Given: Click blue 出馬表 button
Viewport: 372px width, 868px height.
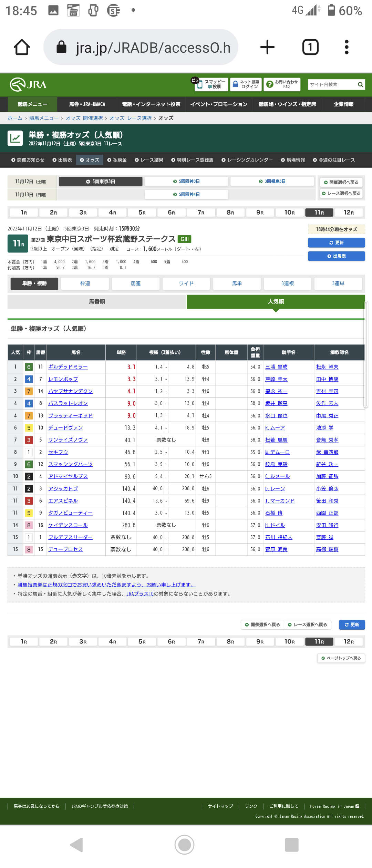Looking at the screenshot, I should pyautogui.click(x=337, y=256).
